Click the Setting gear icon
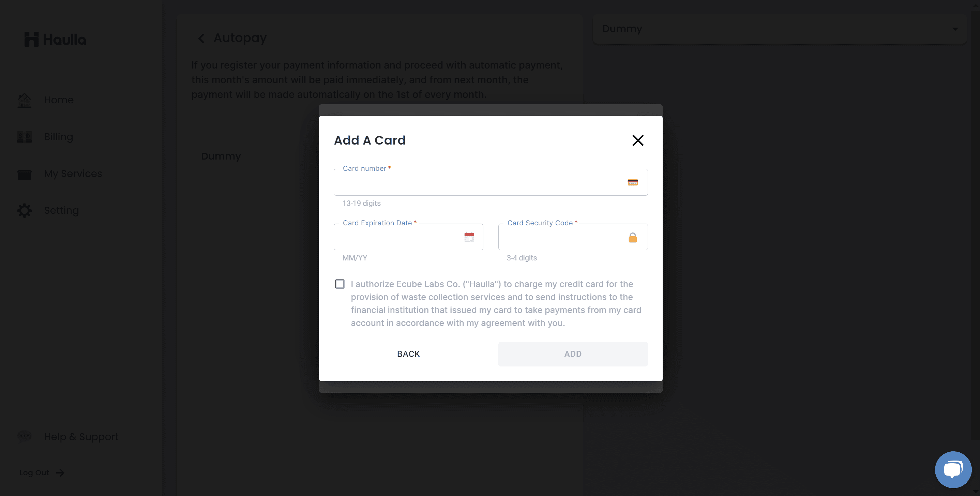Screen dimensions: 980x496 point(25,210)
